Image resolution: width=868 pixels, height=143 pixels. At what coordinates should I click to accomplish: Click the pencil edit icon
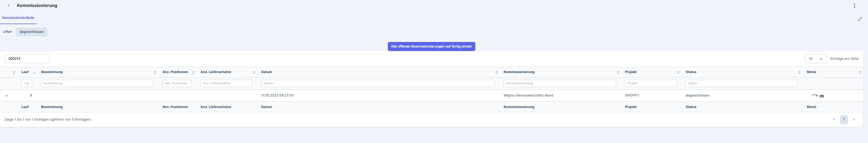[860, 19]
